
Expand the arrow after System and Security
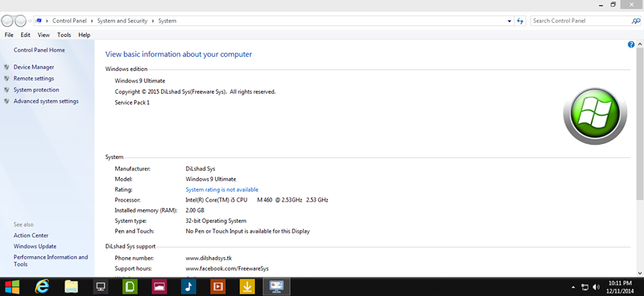(x=153, y=21)
